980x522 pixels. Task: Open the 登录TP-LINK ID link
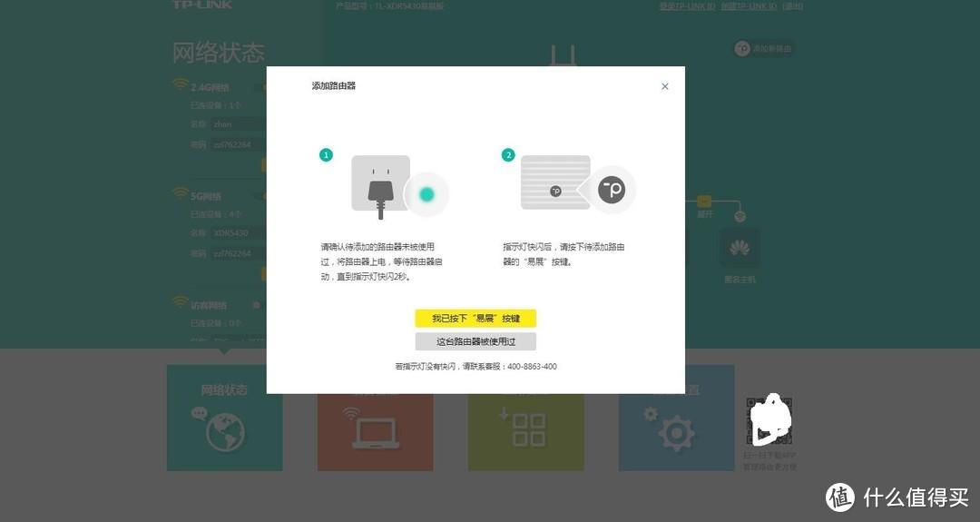pyautogui.click(x=687, y=6)
